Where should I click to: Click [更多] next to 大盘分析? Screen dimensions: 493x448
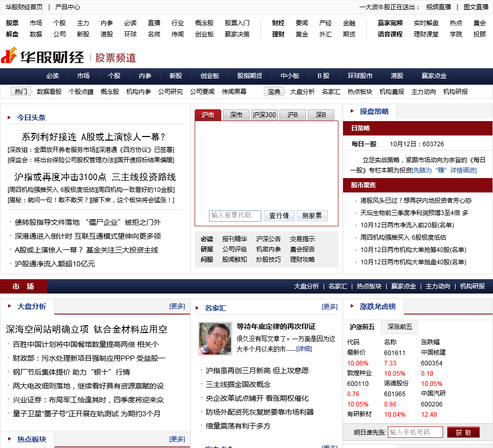(177, 306)
